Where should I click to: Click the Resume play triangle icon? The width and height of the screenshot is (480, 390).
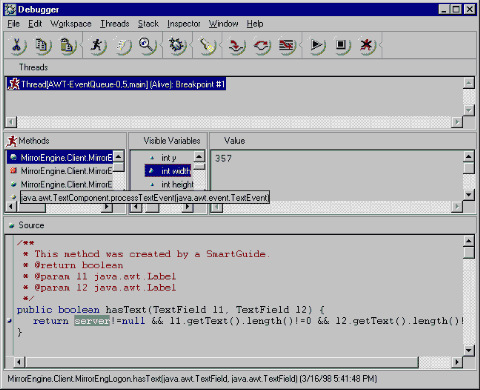point(317,45)
